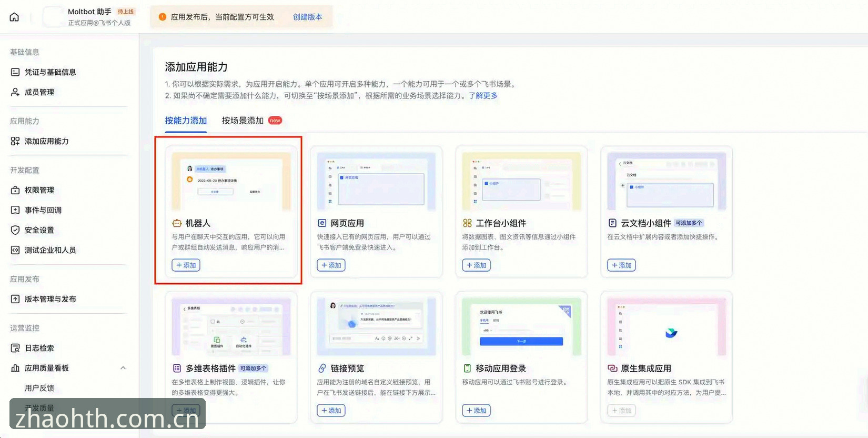Select 成员管理 menu text
This screenshot has width=868, height=438.
(x=39, y=92)
